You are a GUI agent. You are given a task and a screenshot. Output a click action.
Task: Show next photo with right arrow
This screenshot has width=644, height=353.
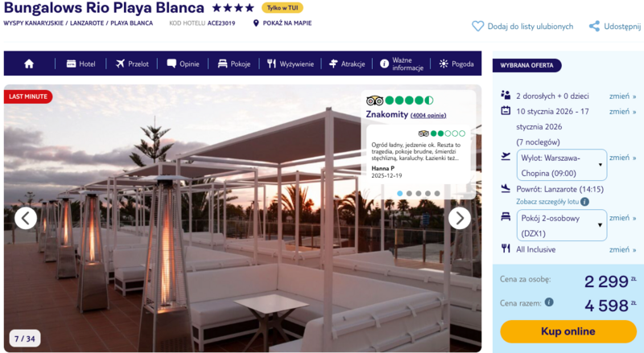click(x=459, y=218)
